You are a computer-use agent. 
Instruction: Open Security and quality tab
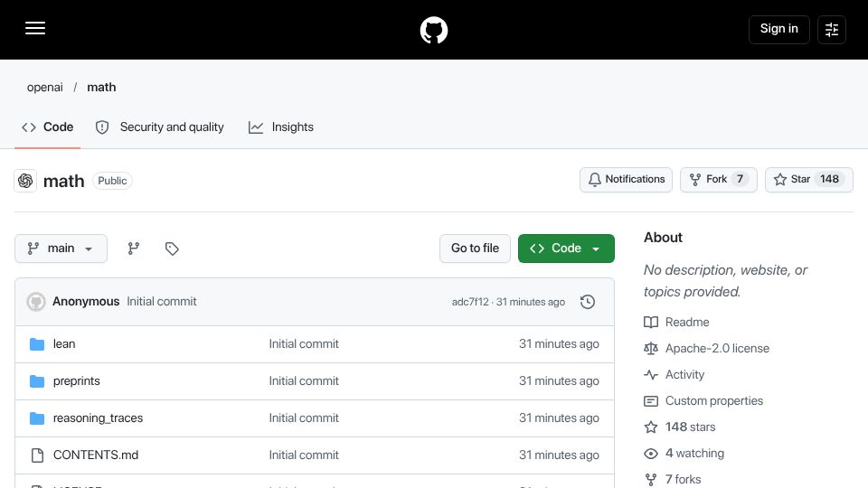point(159,127)
